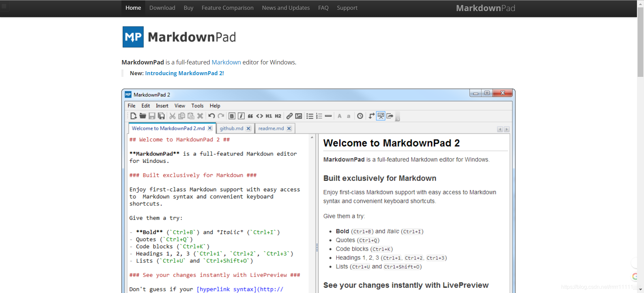Open the Tools menu
This screenshot has height=293, width=644.
[x=198, y=106]
